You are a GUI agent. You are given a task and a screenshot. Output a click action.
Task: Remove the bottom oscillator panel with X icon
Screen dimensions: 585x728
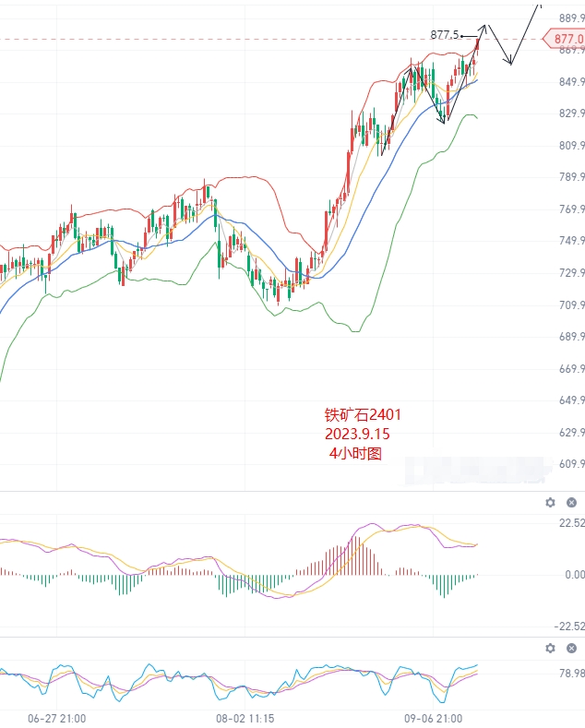click(x=571, y=648)
